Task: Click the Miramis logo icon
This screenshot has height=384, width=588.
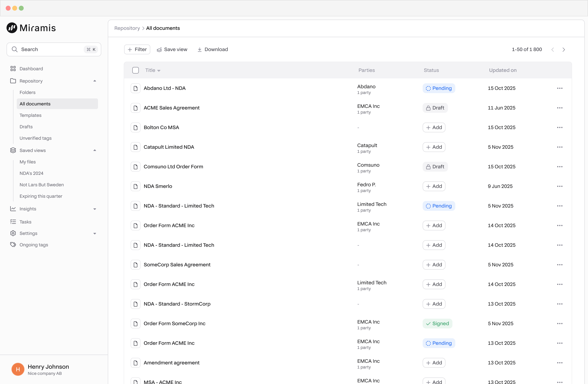Action: pos(12,28)
